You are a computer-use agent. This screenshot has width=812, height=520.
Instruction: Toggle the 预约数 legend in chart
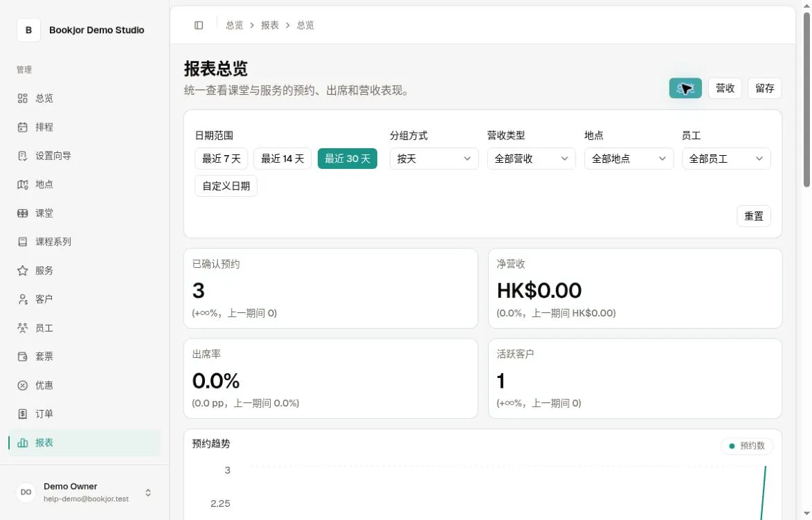[x=747, y=446]
